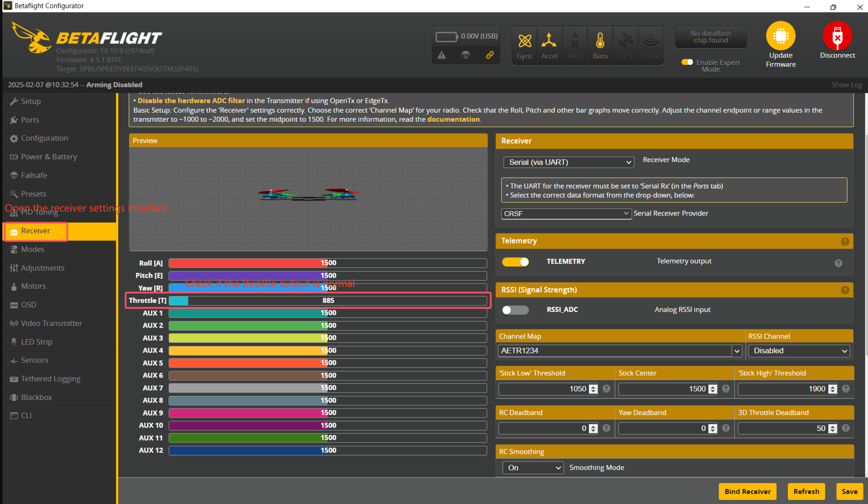This screenshot has width=868, height=504.
Task: Open the Video Transmitter tab
Action: pyautogui.click(x=59, y=323)
